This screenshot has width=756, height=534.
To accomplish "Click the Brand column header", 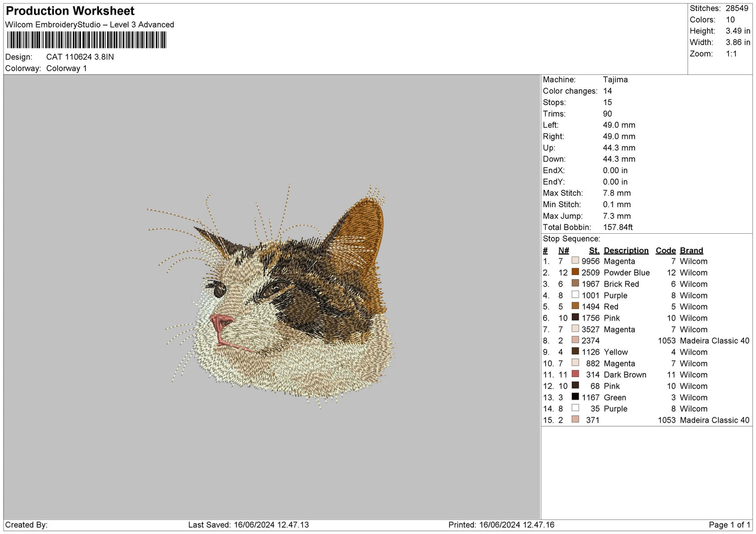I will pyautogui.click(x=691, y=251).
